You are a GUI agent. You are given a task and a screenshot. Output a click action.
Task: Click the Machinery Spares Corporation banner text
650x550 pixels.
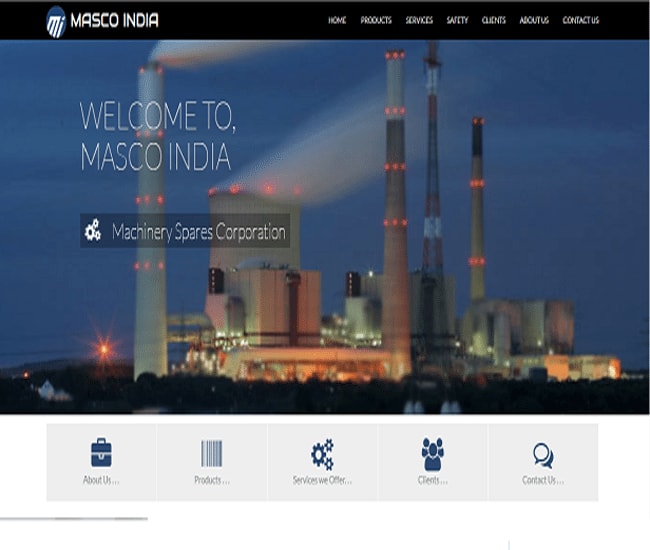click(x=199, y=232)
